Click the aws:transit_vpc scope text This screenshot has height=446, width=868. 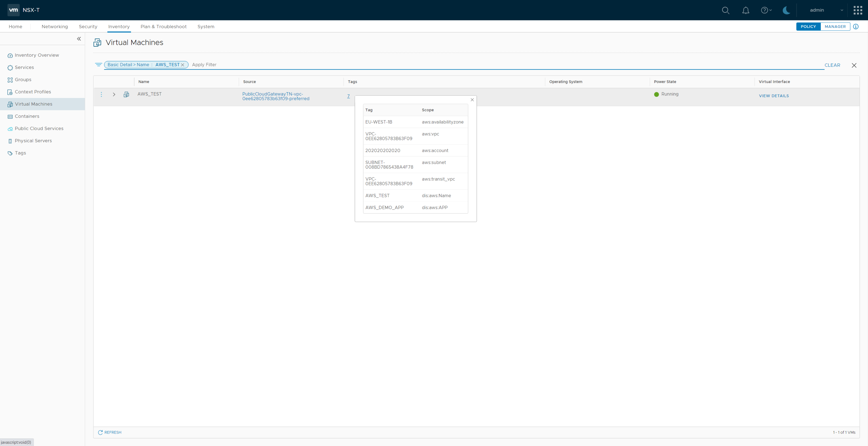[x=438, y=179]
